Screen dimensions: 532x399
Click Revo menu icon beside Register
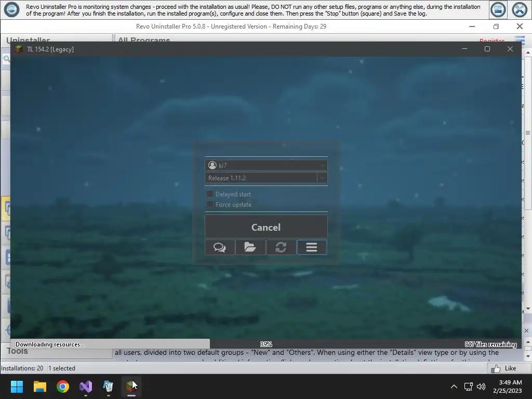[x=520, y=40]
